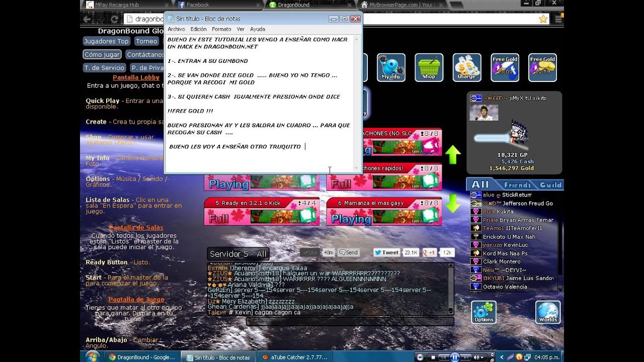Screen dimensions: 644x362
Task: Click the 1,546,297 Gold balance
Action: (512, 168)
